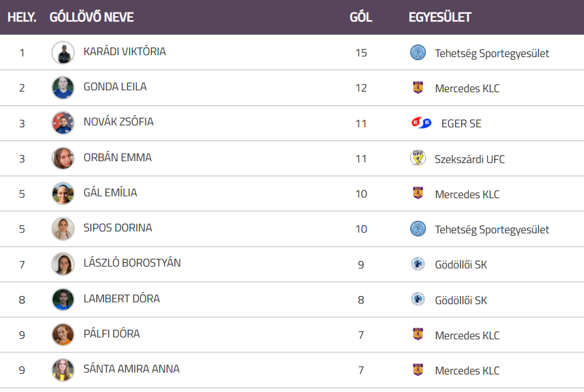Click Gödöllői SK logo in Lambert Dóra row

click(x=418, y=300)
